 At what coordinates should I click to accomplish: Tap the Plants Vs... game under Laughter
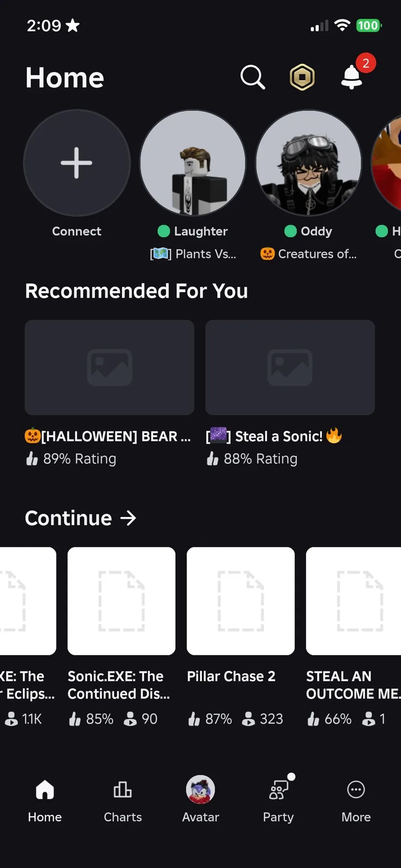coord(193,254)
